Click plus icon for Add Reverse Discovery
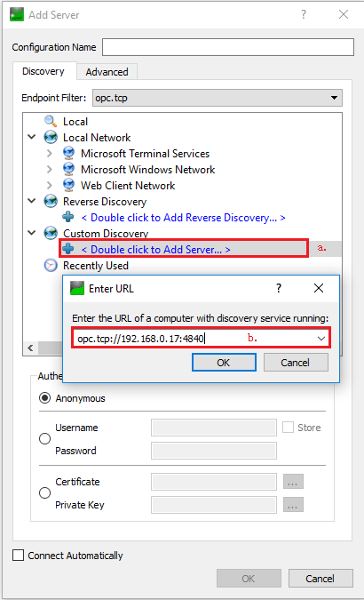364x600 pixels. [68, 218]
